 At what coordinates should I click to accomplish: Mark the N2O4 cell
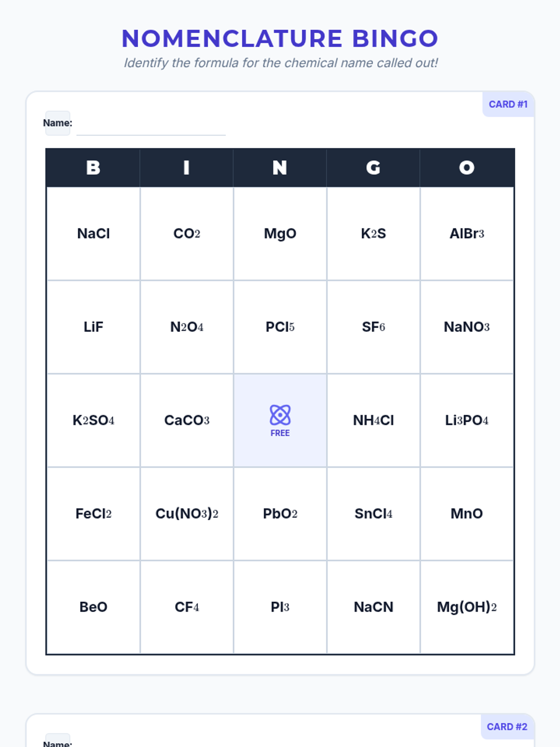187,327
